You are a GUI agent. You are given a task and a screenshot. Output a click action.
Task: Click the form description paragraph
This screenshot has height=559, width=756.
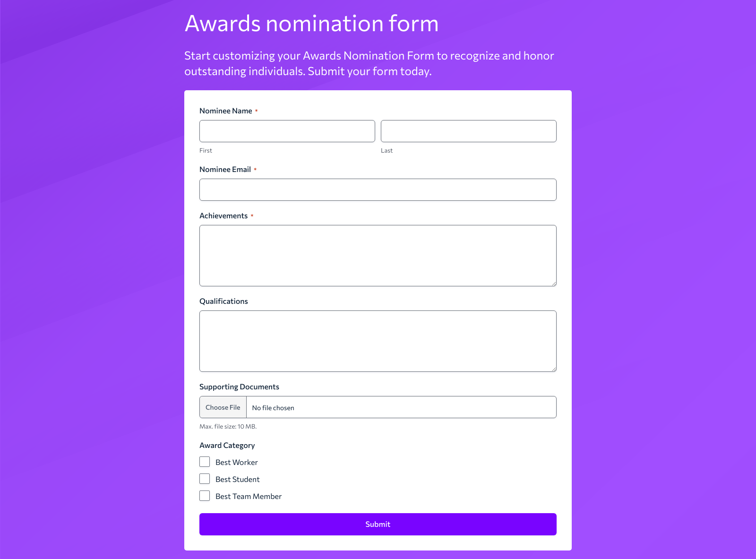pos(369,64)
